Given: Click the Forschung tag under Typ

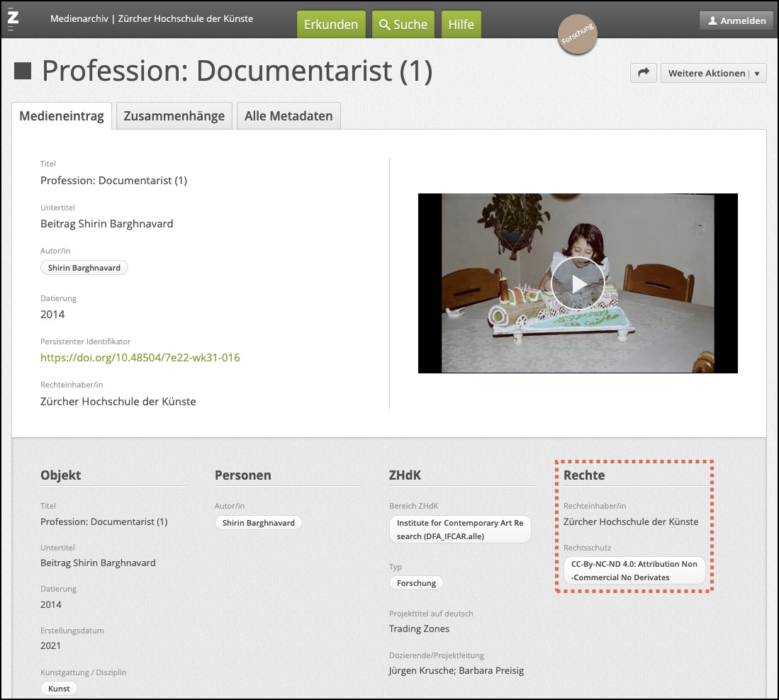Looking at the screenshot, I should [416, 583].
